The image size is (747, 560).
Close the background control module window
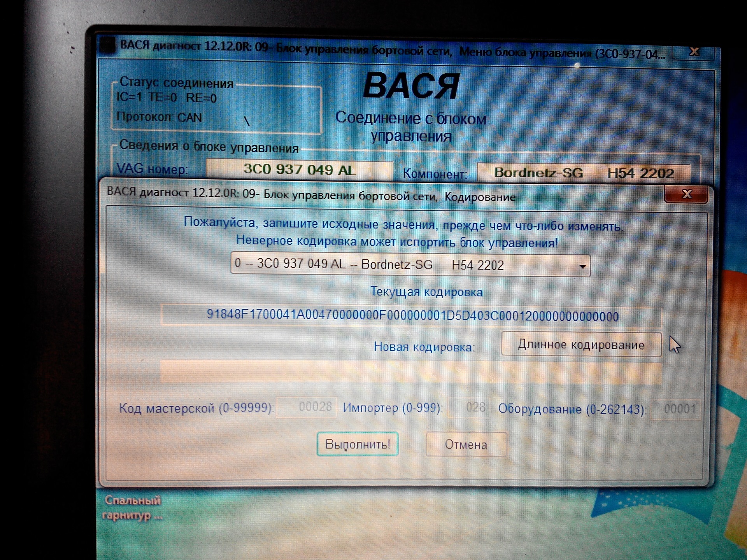coord(694,52)
